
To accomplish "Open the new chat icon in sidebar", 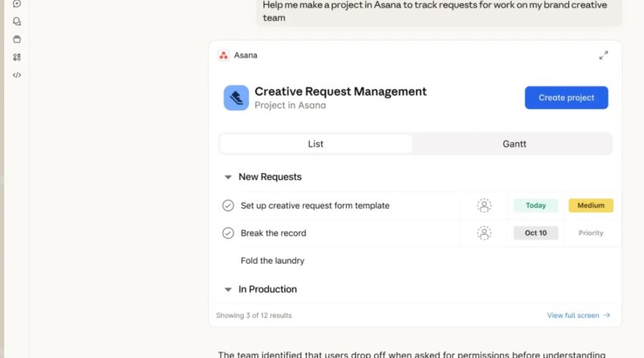I will 17,4.
